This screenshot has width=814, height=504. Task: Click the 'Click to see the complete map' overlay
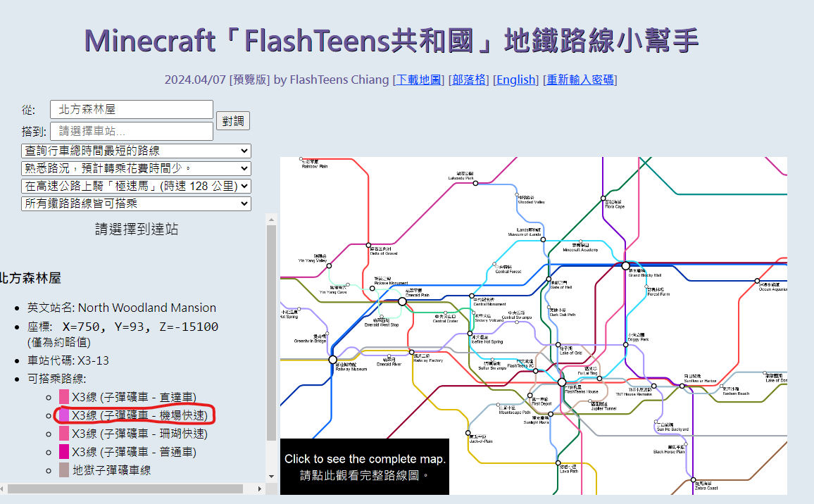point(365,467)
